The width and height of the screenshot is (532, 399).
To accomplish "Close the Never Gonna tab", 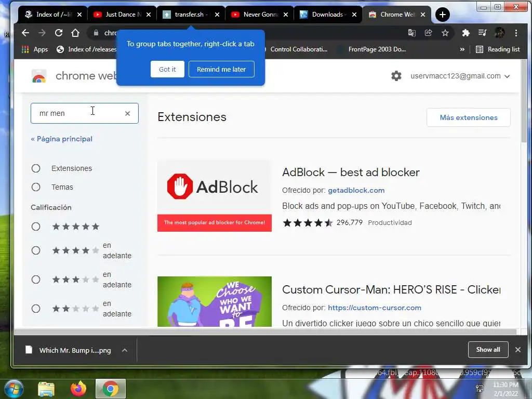I will (286, 15).
